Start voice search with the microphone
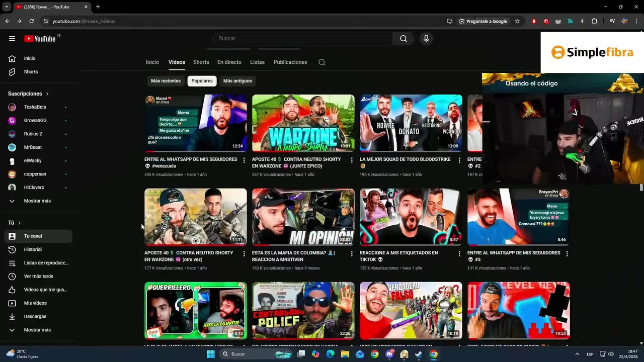Image resolution: width=644 pixels, height=362 pixels. pos(426,39)
